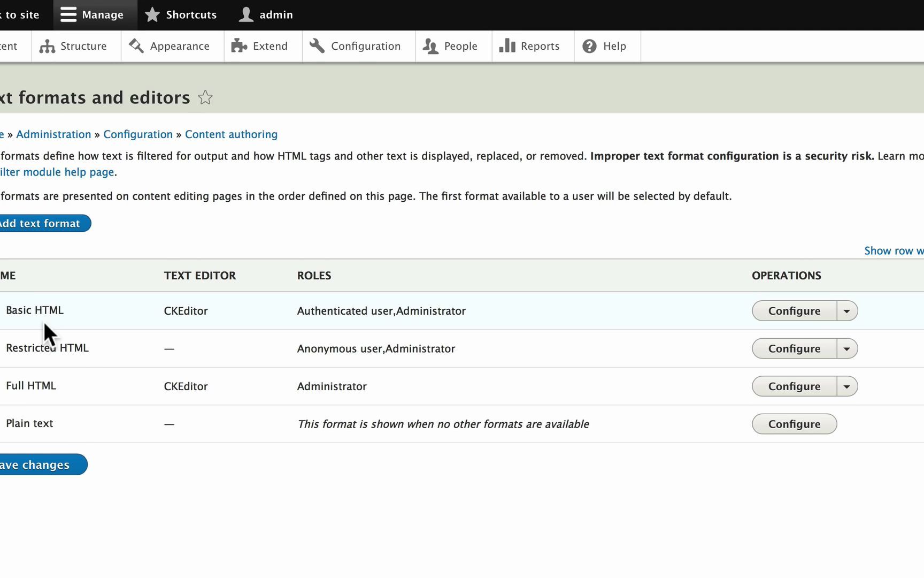Follow the Administration breadcrumb link

tap(53, 134)
